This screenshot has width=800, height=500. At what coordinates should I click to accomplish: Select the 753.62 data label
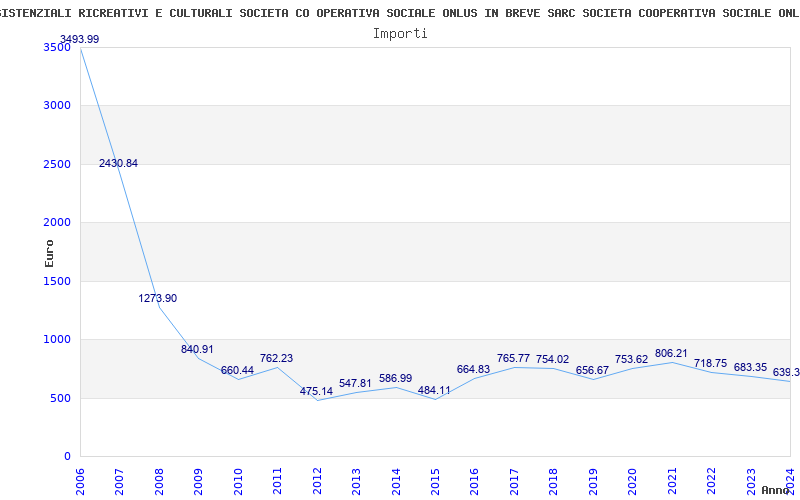[631, 359]
